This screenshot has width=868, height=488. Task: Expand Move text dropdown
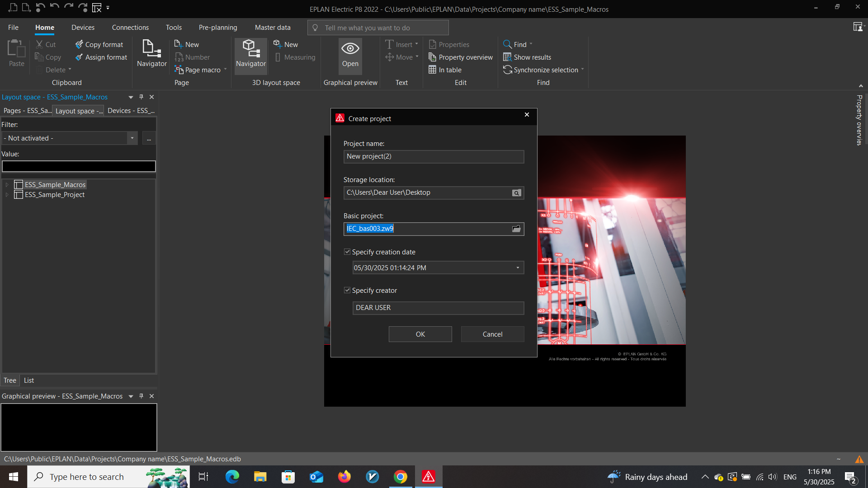click(x=417, y=57)
